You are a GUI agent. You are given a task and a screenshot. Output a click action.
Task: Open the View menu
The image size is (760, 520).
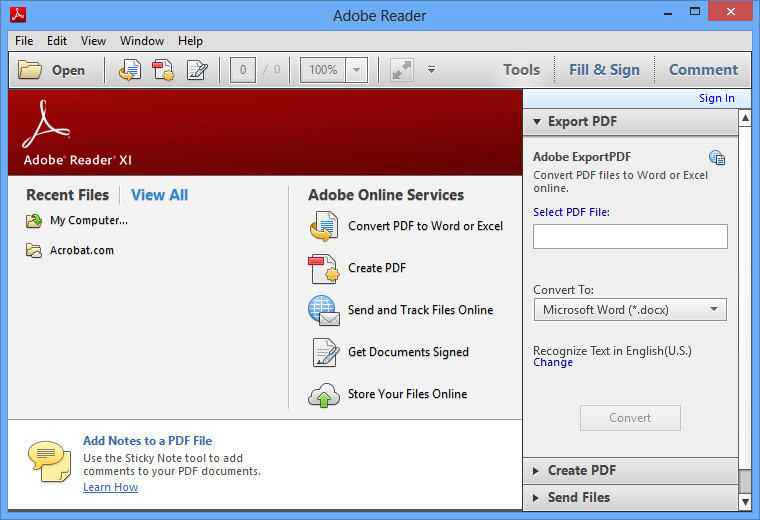[93, 41]
